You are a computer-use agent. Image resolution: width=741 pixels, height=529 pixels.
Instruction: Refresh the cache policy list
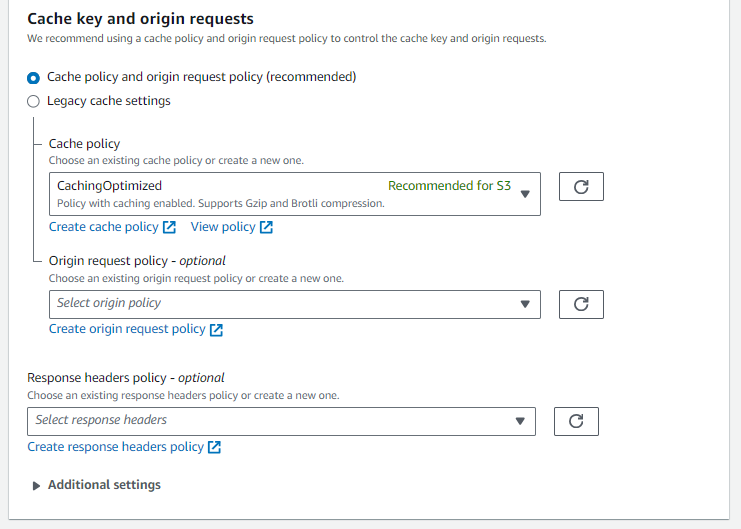click(581, 187)
